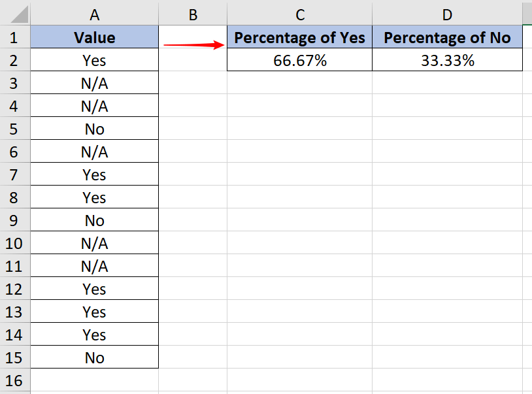Click the cell labeled Value
Image resolution: width=532 pixels, height=394 pixels.
click(x=94, y=37)
